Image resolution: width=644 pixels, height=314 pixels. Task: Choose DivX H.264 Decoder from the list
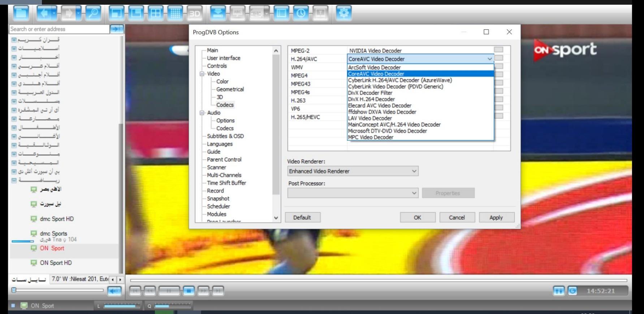click(420, 99)
